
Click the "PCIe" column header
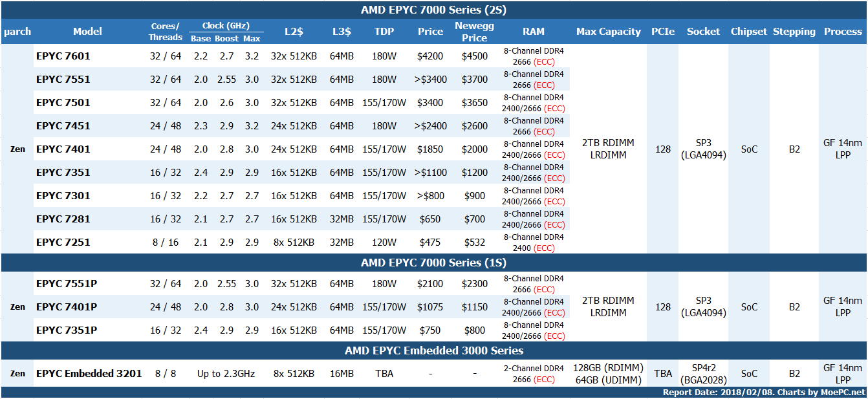[663, 32]
